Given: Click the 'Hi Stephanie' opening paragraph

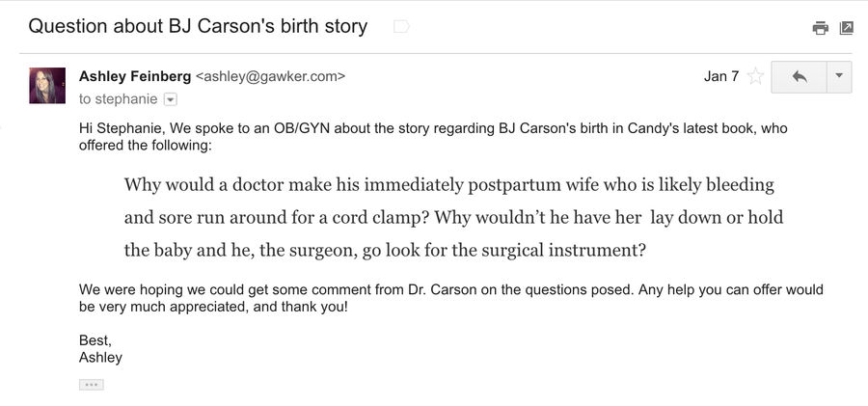Looking at the screenshot, I should click(x=433, y=137).
